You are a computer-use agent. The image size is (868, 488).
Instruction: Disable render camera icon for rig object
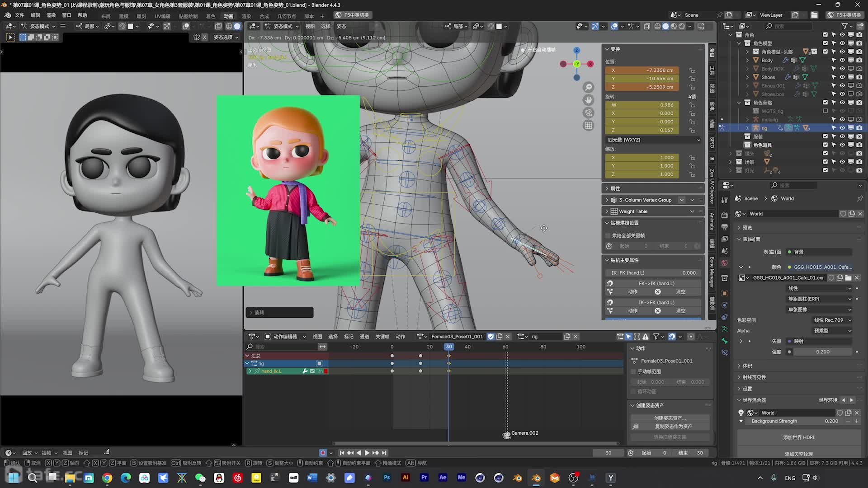coord(859,128)
